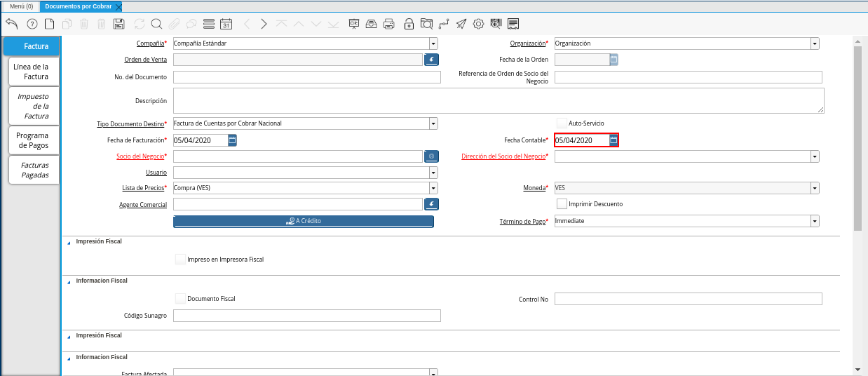Open the Programa de Pagos tab
Image resolution: width=868 pixels, height=376 pixels.
32,140
